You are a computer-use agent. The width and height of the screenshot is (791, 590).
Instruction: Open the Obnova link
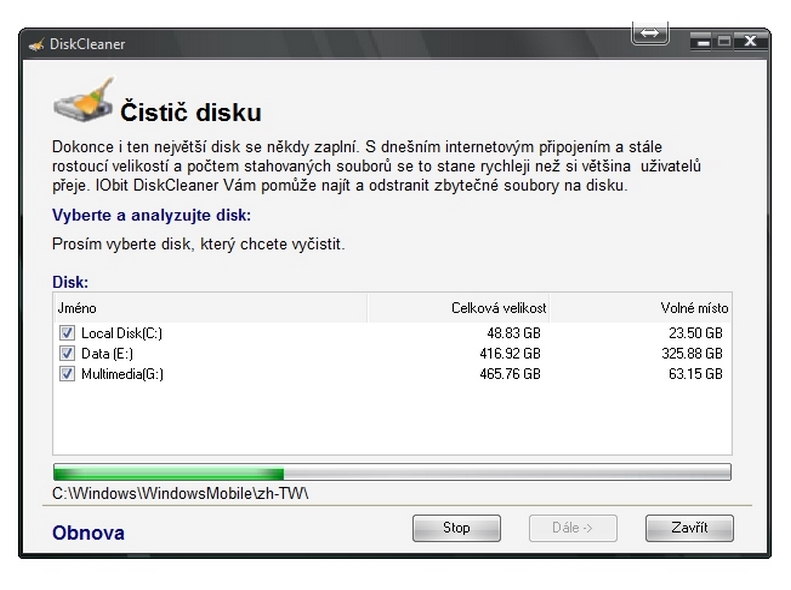pos(88,533)
